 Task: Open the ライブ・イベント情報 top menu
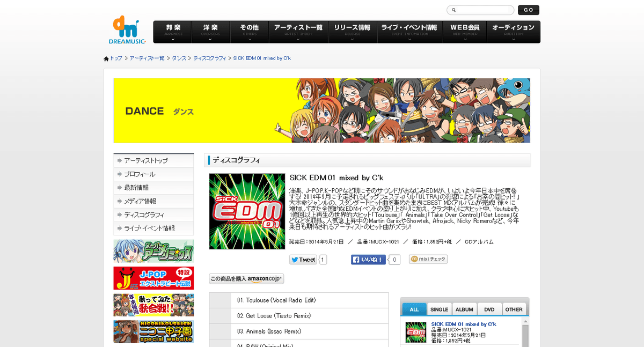(409, 32)
